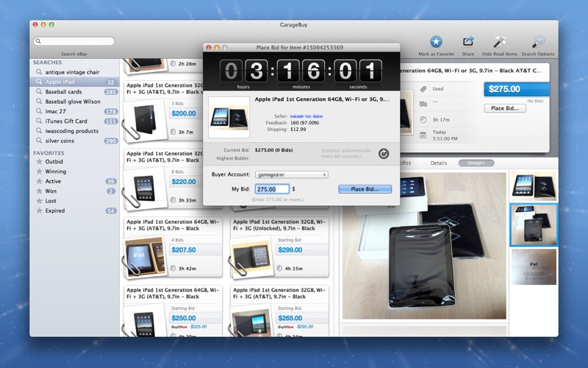Click the Hide Read Items wand icon
Viewport: 588px width, 368px height.
click(x=500, y=42)
